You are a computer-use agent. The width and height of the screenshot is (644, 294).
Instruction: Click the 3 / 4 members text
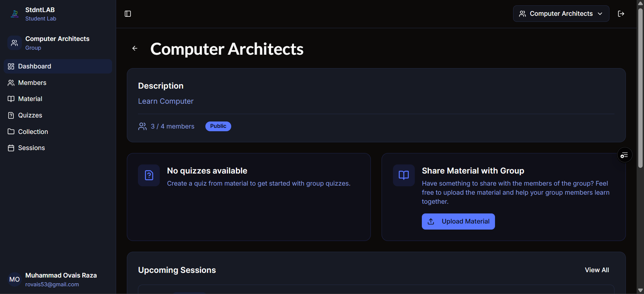tap(172, 126)
